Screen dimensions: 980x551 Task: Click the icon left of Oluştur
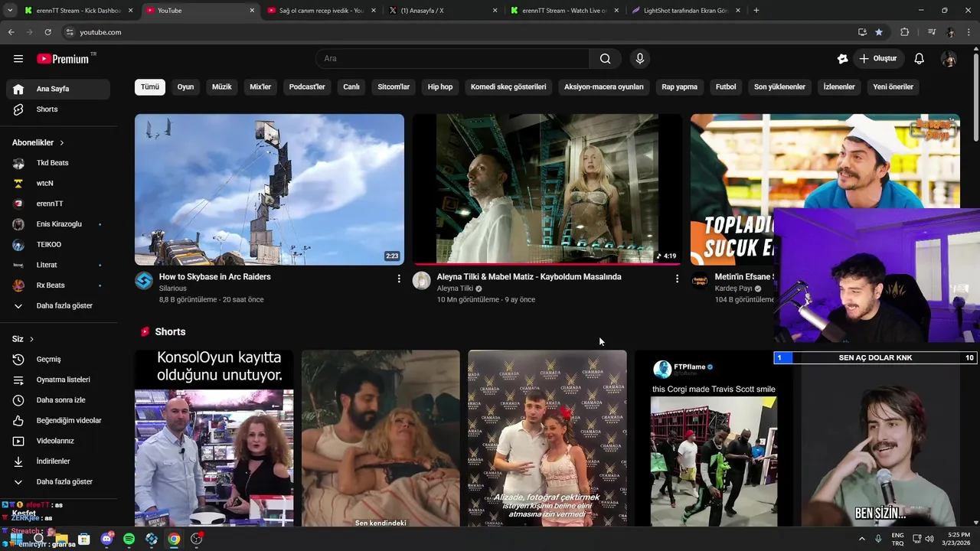coord(842,59)
